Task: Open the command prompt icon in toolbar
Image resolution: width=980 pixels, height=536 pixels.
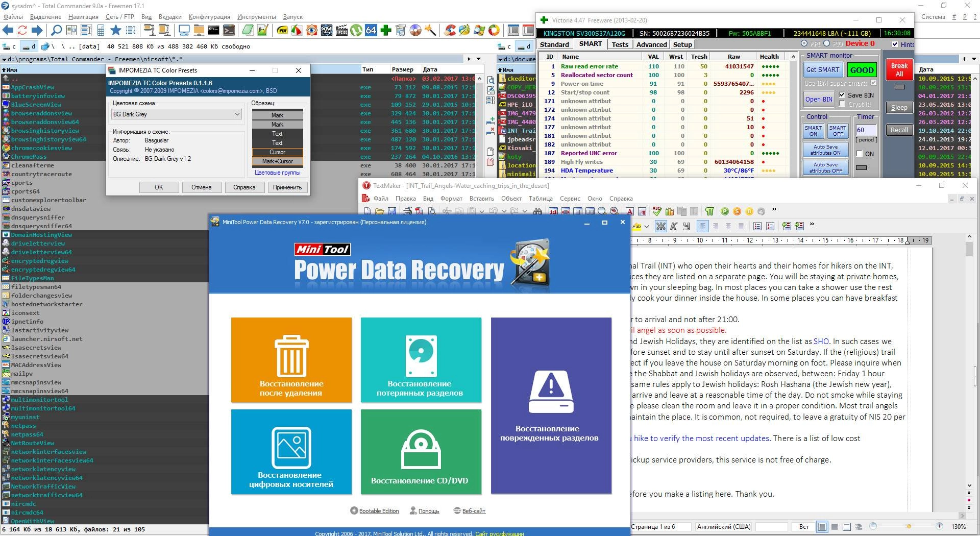Action: click(213, 30)
